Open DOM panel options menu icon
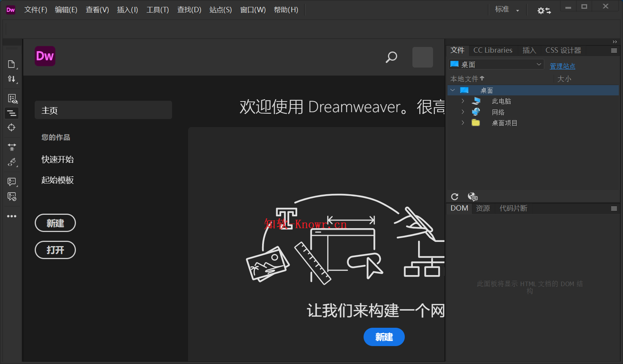 pos(614,209)
